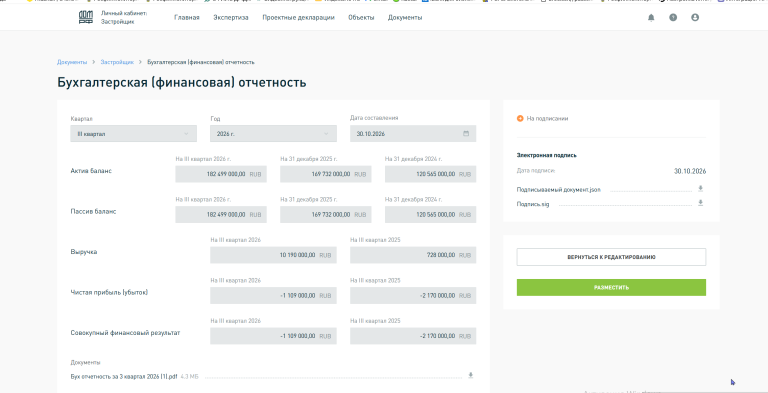
Task: Open the Документы menu item
Action: click(x=405, y=18)
